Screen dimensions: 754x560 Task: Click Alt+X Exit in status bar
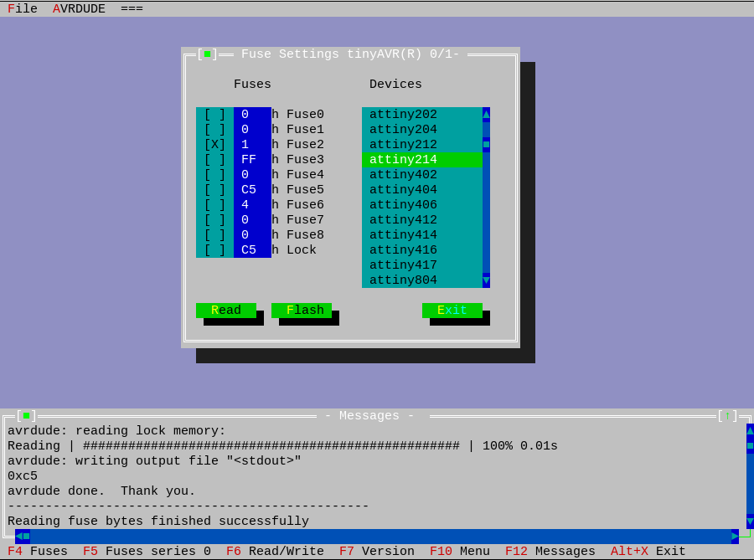648,551
